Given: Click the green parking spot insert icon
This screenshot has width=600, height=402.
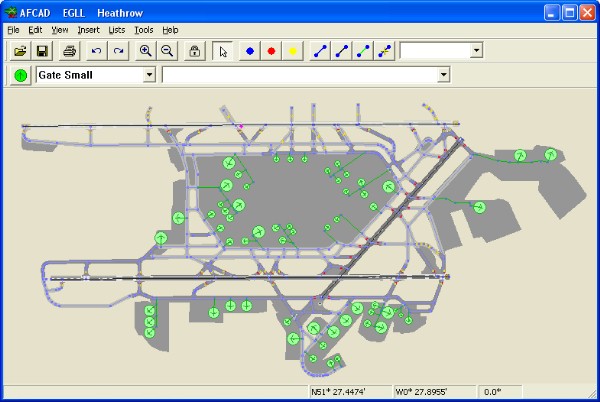Looking at the screenshot, I should click(20, 75).
